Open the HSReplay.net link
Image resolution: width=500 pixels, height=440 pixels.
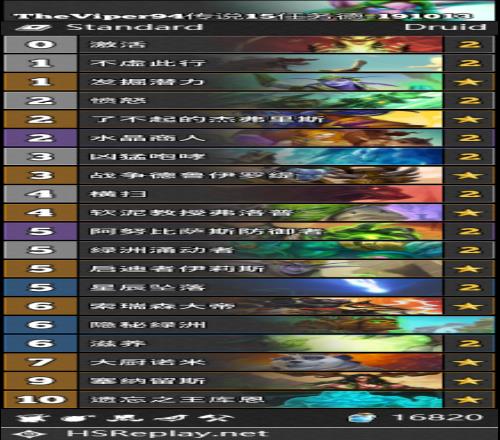[168, 434]
